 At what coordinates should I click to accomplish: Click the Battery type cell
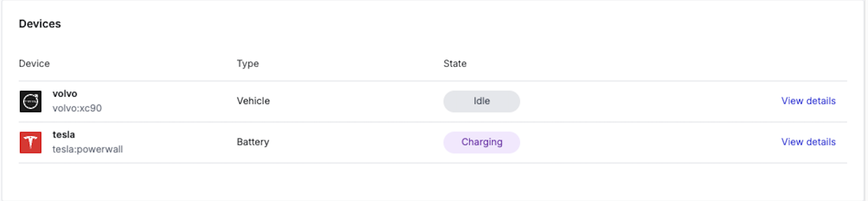(253, 142)
